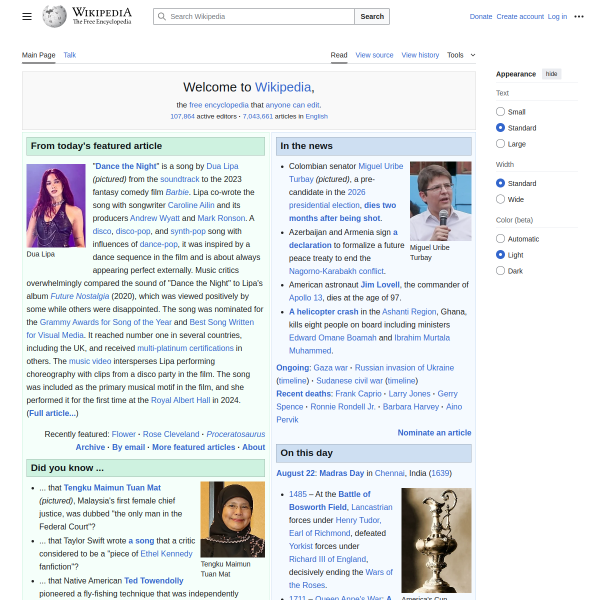Viewport: 600px width, 600px height.
Task: Click Nominate an article link
Action: pyautogui.click(x=434, y=432)
